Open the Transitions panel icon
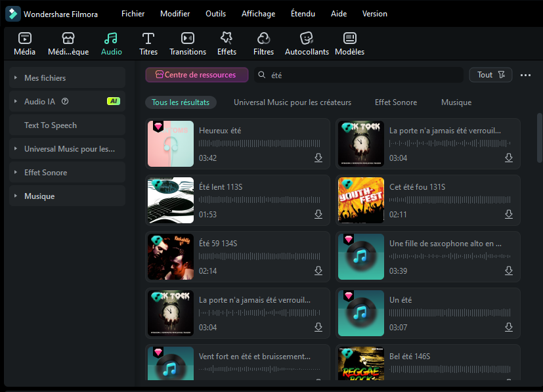The image size is (543, 392). coord(188,38)
